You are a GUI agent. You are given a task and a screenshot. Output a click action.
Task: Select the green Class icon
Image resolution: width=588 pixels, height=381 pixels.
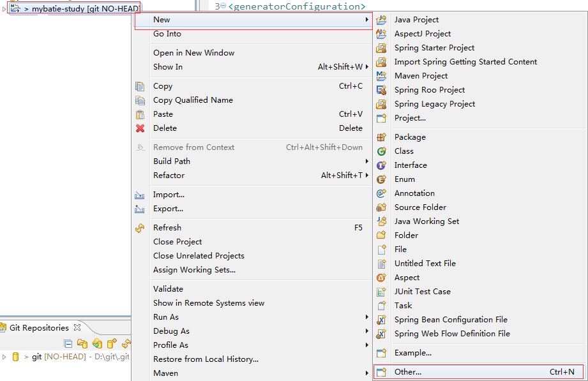point(381,151)
